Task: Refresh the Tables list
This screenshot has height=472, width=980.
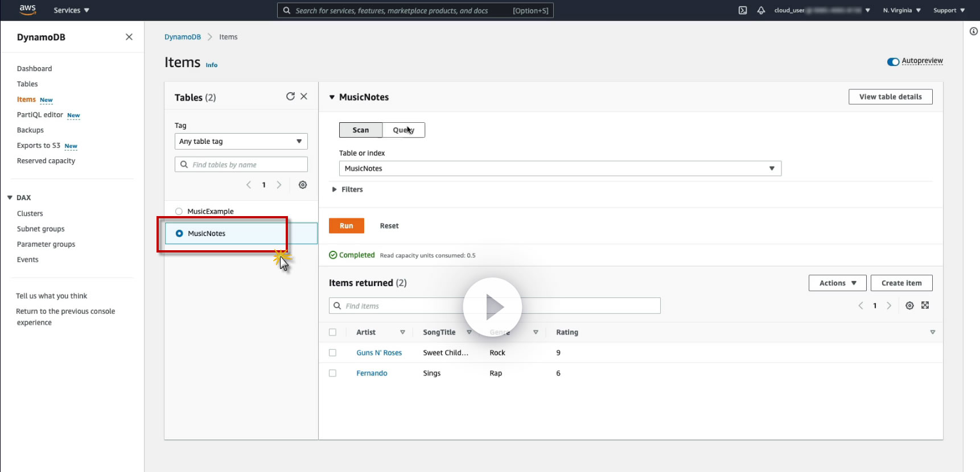Action: click(290, 97)
